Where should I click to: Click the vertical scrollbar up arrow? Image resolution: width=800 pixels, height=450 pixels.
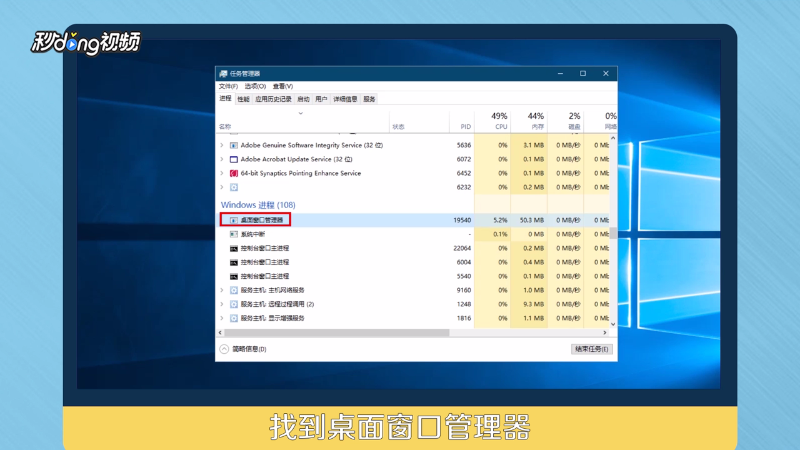(613, 138)
